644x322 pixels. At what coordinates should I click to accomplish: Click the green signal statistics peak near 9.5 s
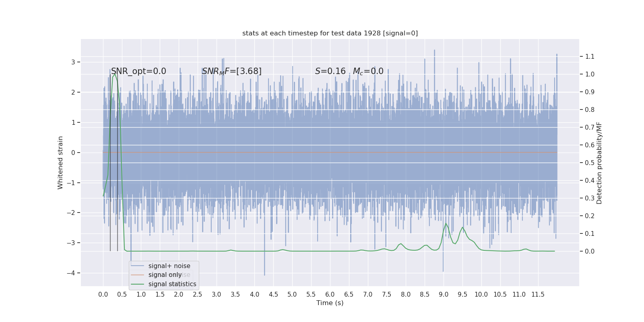[462, 228]
